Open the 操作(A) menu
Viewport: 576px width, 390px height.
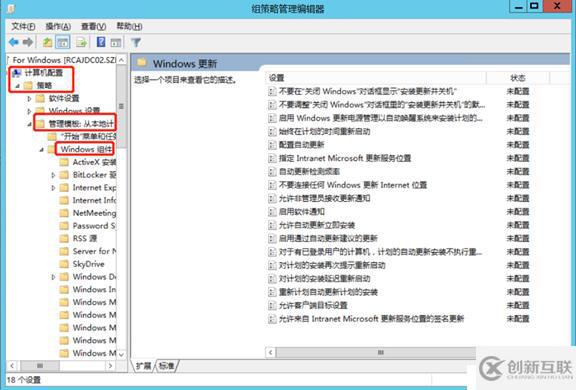pos(58,26)
